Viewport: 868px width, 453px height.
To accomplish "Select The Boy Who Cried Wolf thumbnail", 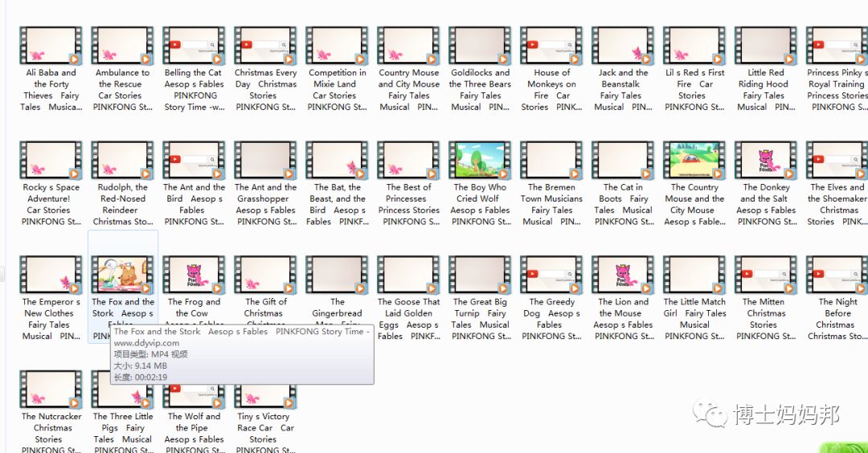I will [x=480, y=161].
